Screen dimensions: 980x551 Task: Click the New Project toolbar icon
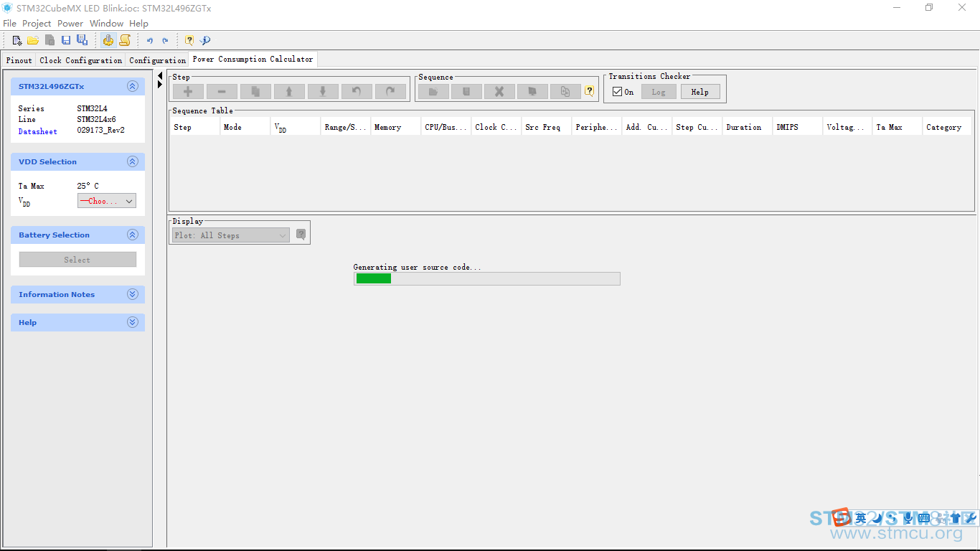(x=17, y=40)
